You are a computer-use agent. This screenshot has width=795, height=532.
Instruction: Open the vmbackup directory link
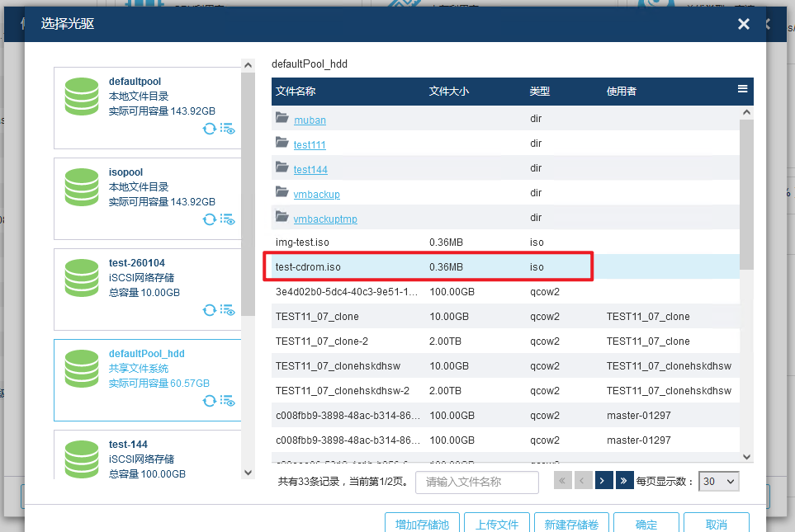coord(316,195)
